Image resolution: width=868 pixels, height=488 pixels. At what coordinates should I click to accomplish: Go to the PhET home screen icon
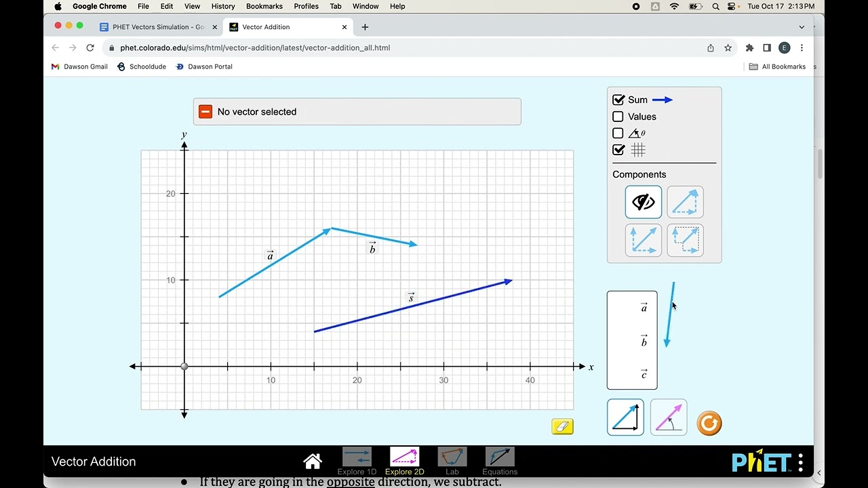pos(313,462)
